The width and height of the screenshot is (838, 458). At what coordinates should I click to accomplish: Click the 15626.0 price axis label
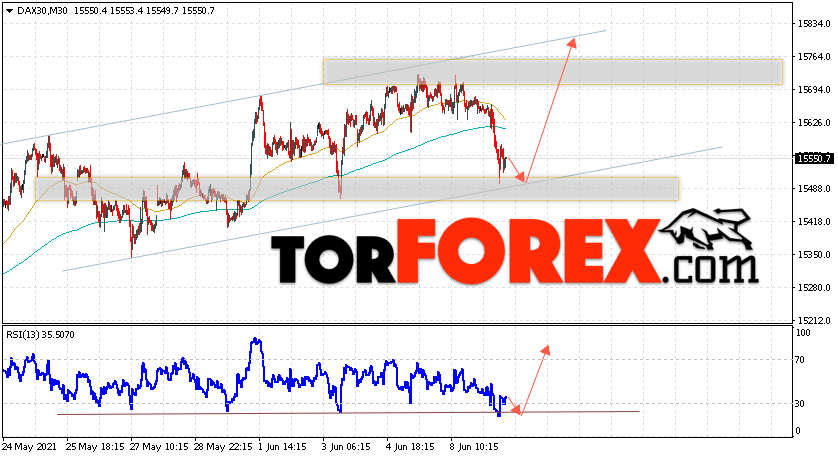tap(813, 123)
